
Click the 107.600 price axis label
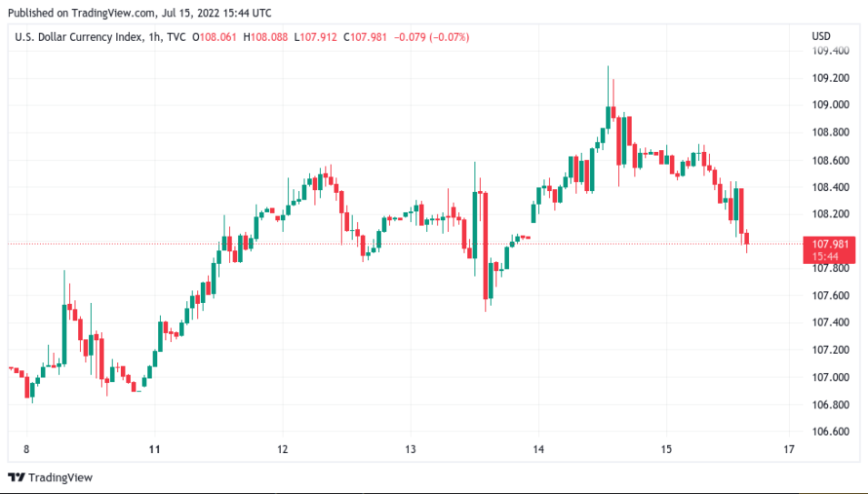coord(831,295)
